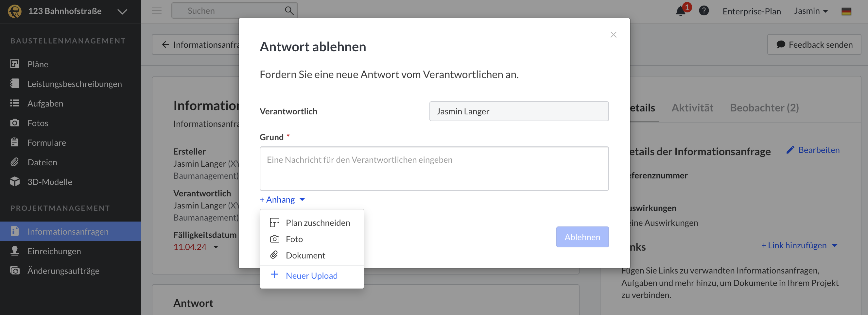The width and height of the screenshot is (868, 315).
Task: Click the Foto camera icon in Anhang menu
Action: (274, 239)
